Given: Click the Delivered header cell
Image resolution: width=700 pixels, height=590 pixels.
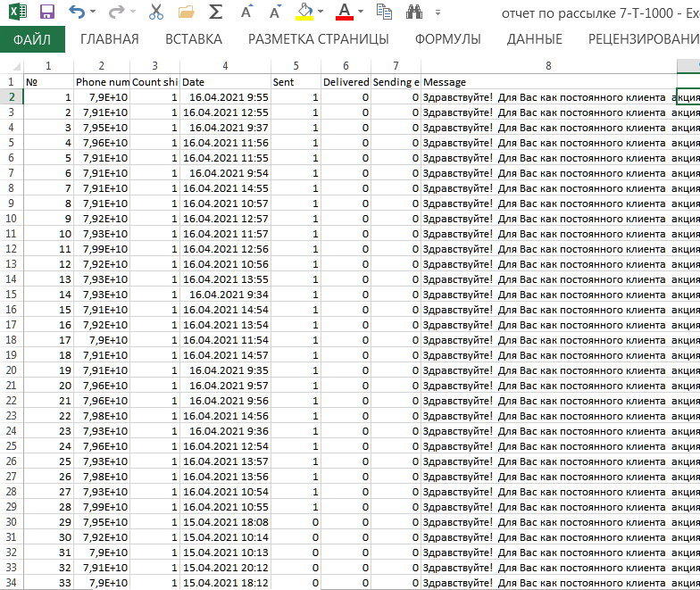Looking at the screenshot, I should point(346,82).
